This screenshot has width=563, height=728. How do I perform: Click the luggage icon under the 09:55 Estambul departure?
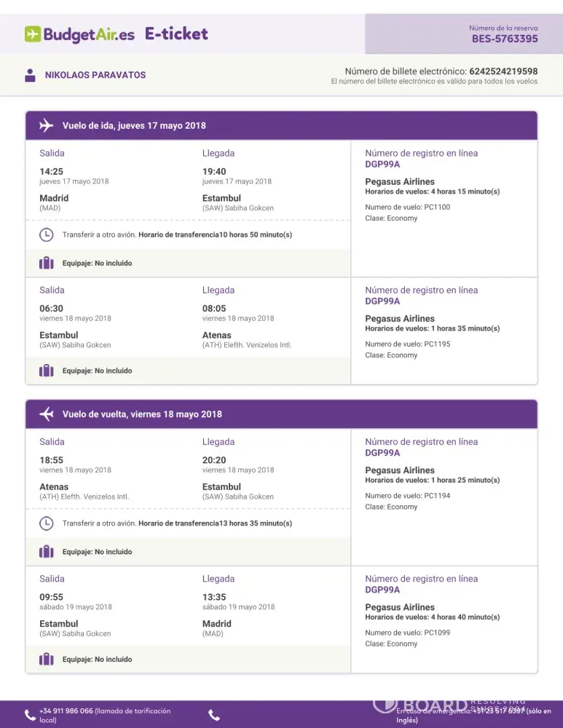click(47, 660)
